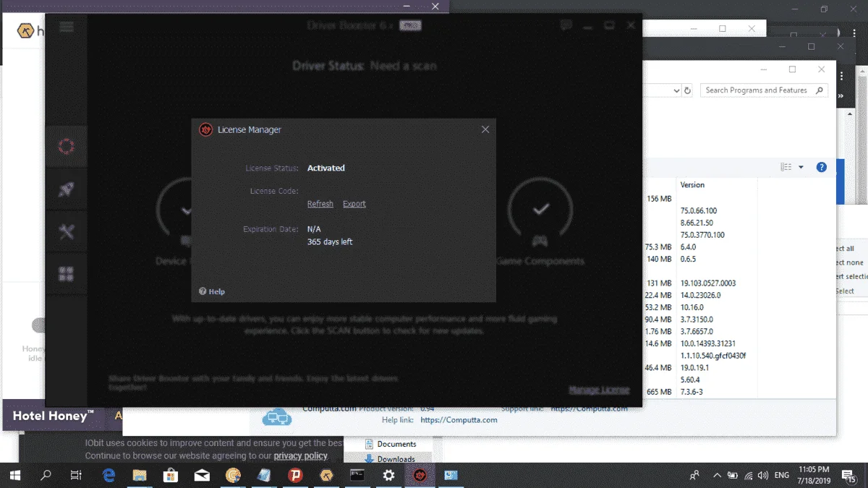Viewport: 868px width, 488px height.
Task: Open the Command Prompt taskbar icon
Action: [x=357, y=476]
